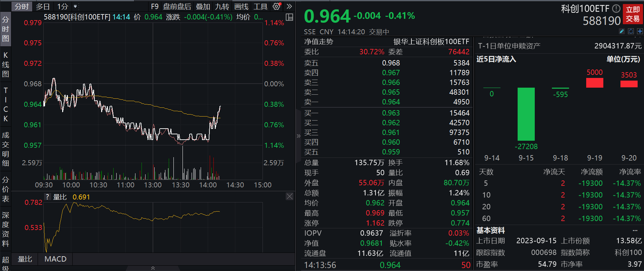This screenshot has height=271, width=644.
Task: Close the 量比 indicator sub-panel
Action: point(289,196)
